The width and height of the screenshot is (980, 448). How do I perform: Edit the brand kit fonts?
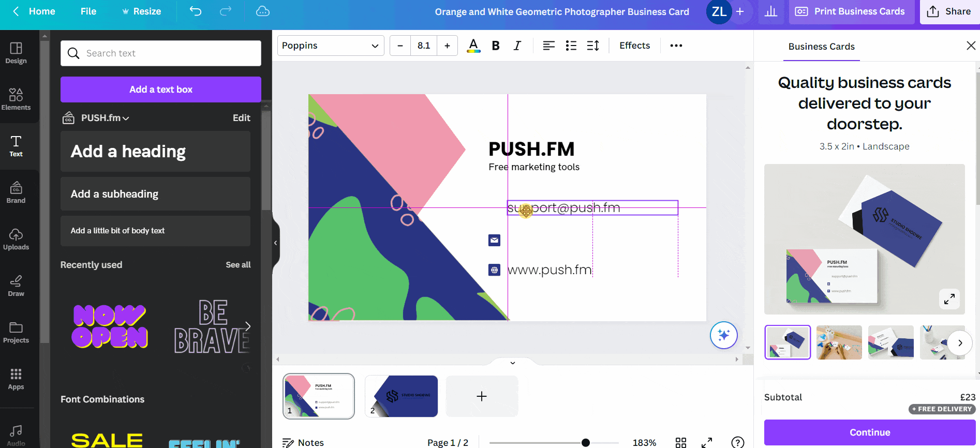[x=241, y=118]
